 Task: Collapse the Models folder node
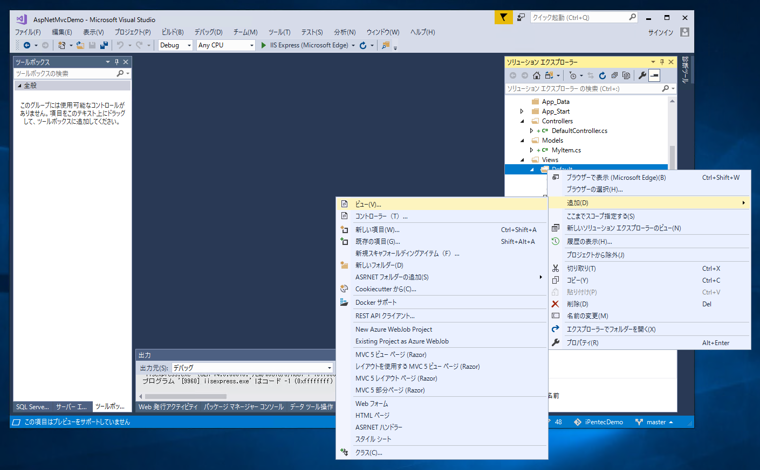[522, 141]
